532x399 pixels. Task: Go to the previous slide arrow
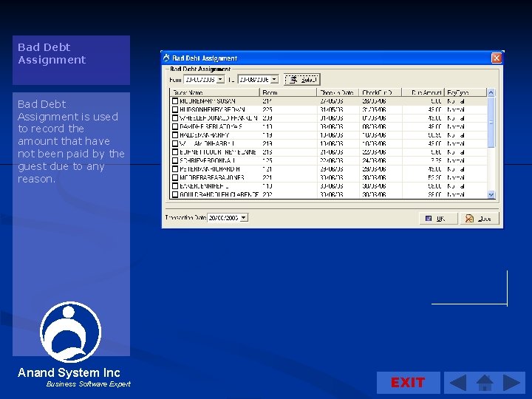tap(457, 383)
